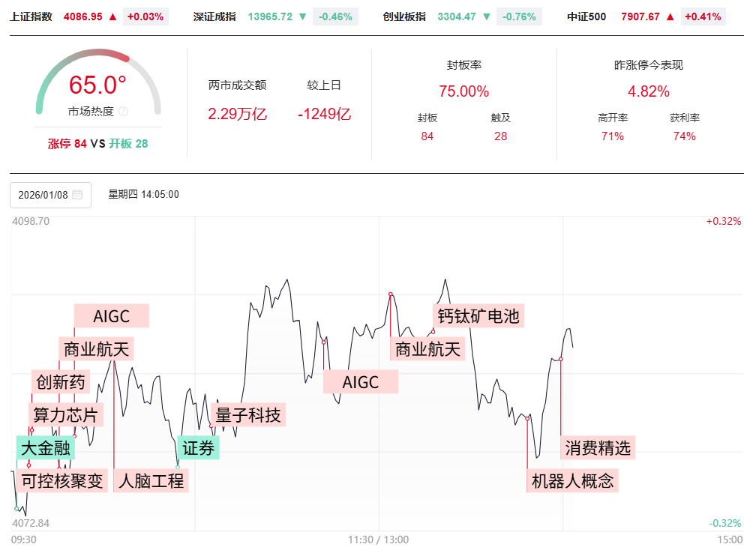Open the calendar icon in the date box
Screen dimensions: 756x556
coord(77,195)
